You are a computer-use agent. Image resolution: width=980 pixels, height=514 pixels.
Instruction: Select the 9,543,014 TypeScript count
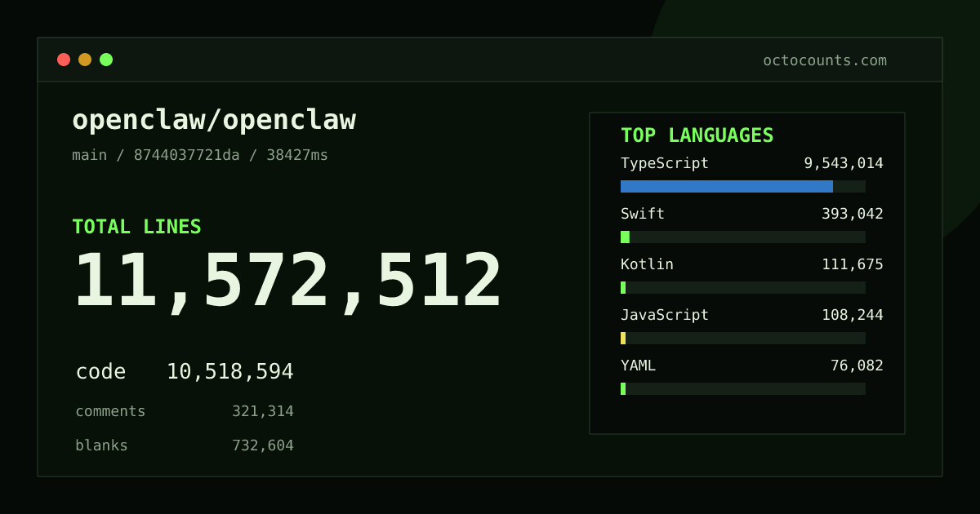pyautogui.click(x=844, y=163)
